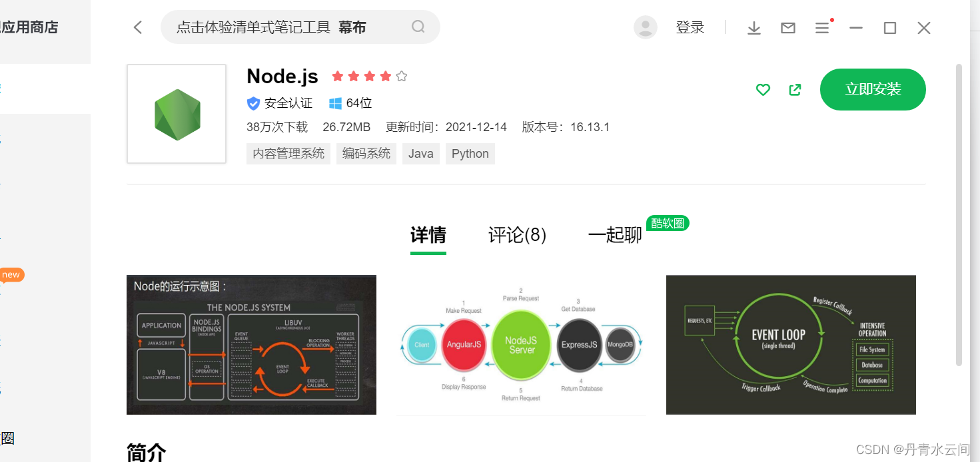Click the 版本号 16.13.1 text

pyautogui.click(x=566, y=127)
